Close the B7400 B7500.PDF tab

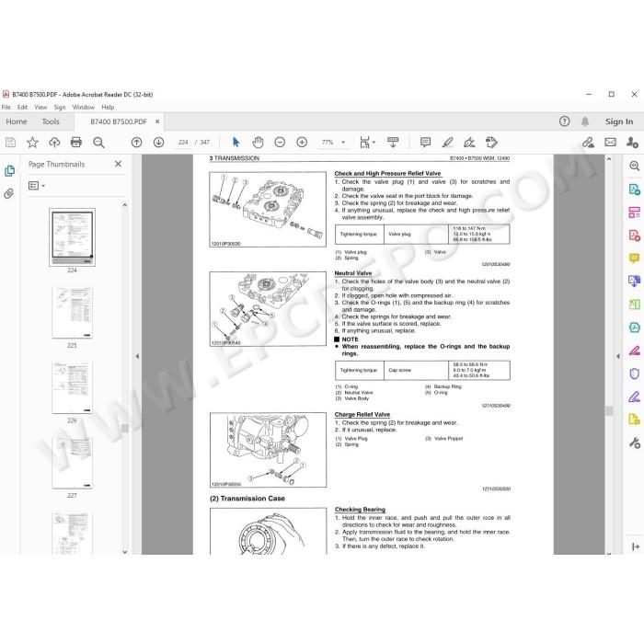click(x=157, y=121)
